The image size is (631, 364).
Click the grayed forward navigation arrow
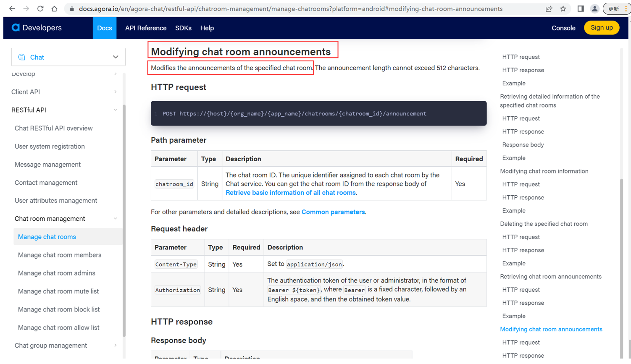point(25,8)
